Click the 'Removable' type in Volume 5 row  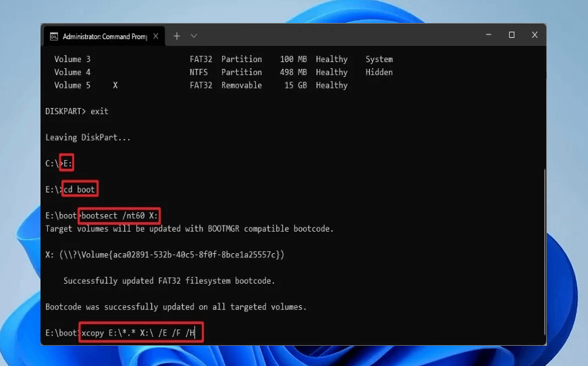point(242,86)
